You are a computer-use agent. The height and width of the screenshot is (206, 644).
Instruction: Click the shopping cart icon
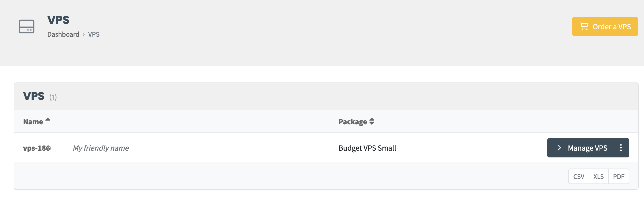pyautogui.click(x=584, y=27)
